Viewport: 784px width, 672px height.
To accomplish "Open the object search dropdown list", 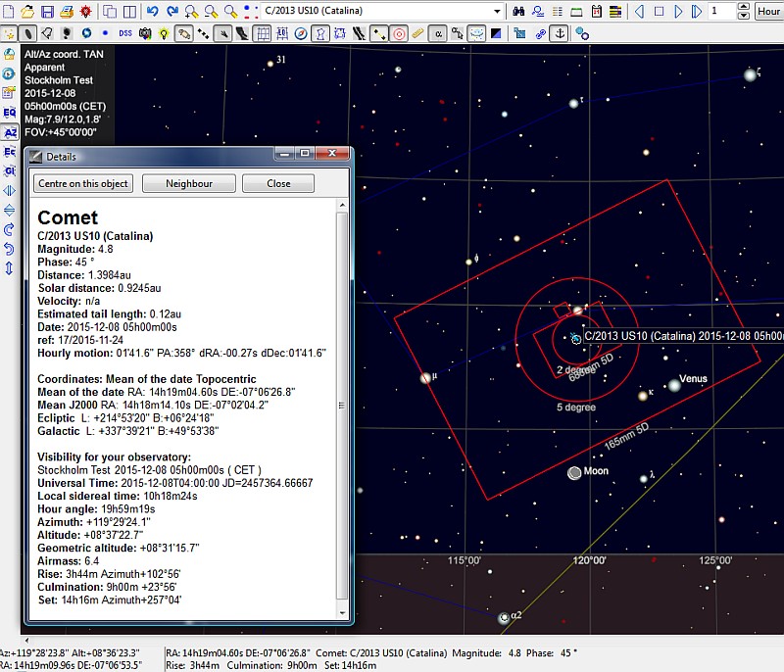I will point(498,12).
